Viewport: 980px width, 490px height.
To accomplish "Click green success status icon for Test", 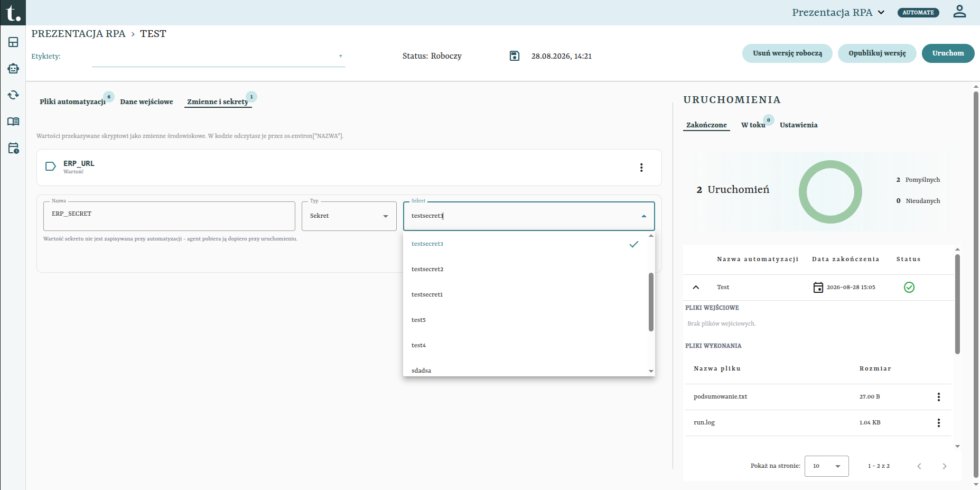I will (909, 287).
